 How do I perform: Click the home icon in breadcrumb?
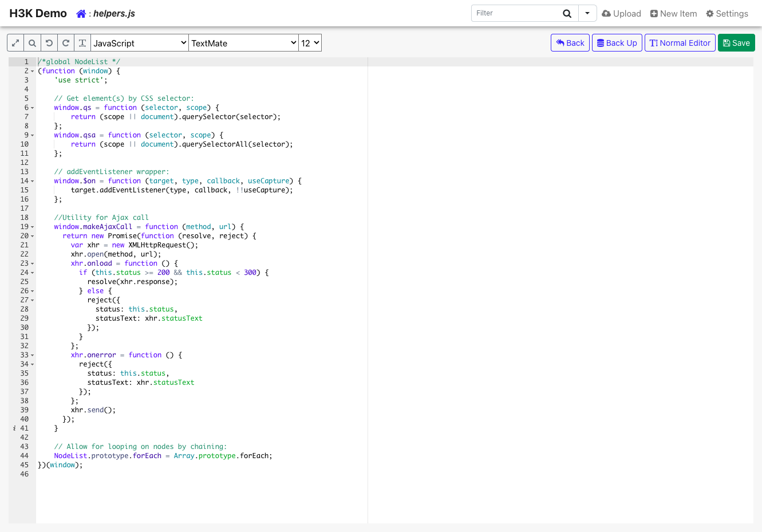click(x=81, y=14)
